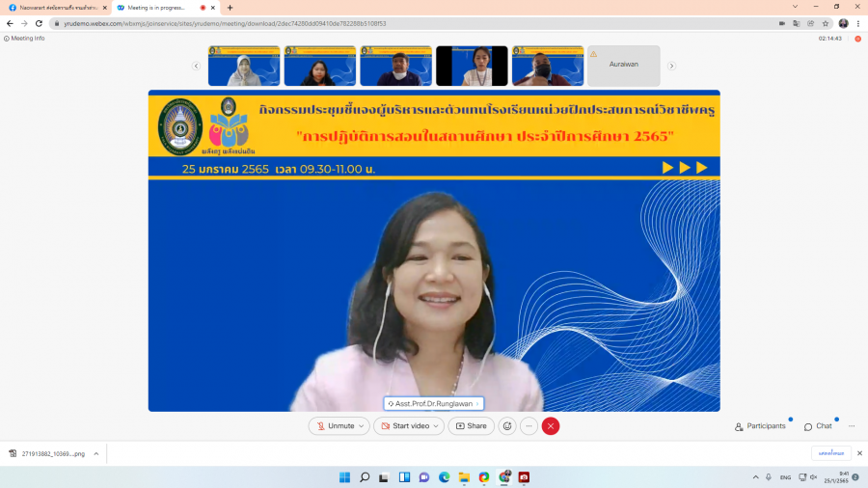Image resolution: width=868 pixels, height=488 pixels.
Task: Click the Share content button
Action: 471,425
